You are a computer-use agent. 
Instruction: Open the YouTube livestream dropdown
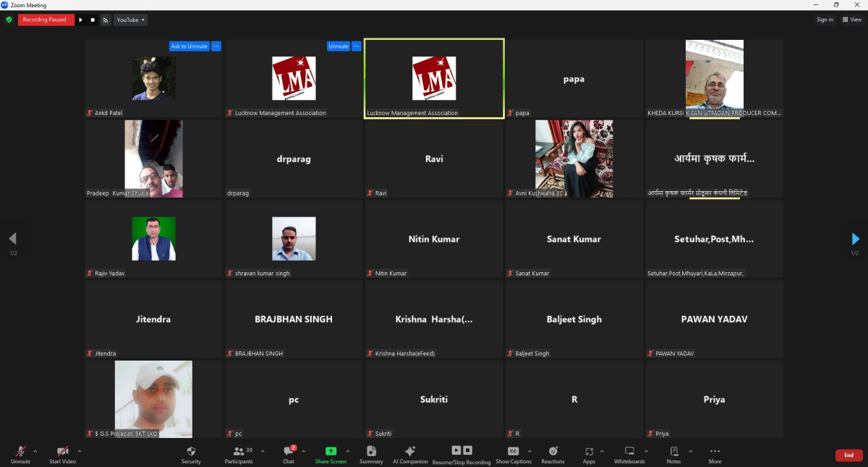[x=130, y=20]
